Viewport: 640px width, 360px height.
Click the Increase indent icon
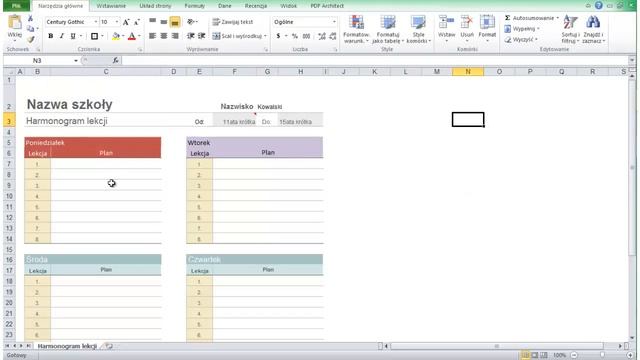point(202,36)
